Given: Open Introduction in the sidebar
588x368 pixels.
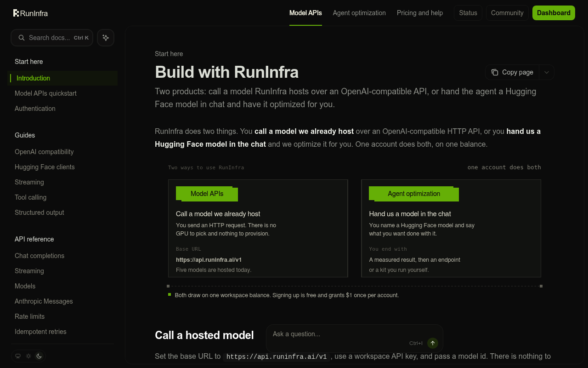Looking at the screenshot, I should pyautogui.click(x=63, y=78).
